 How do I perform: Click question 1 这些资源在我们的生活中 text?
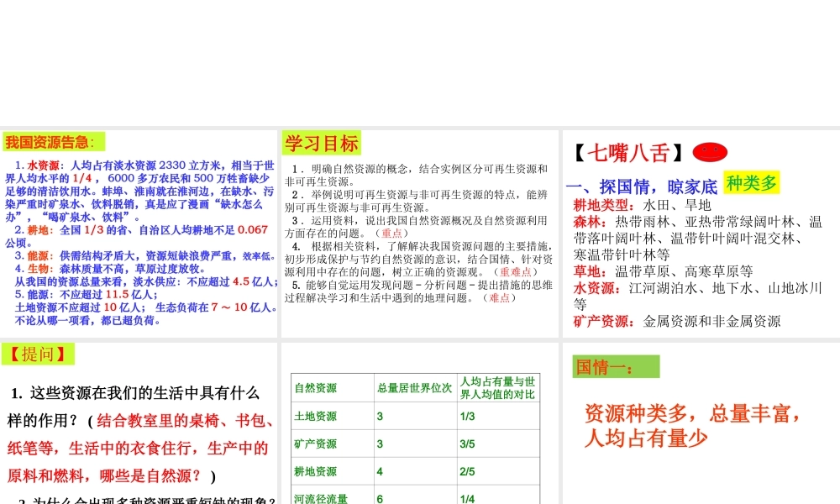pos(134,407)
